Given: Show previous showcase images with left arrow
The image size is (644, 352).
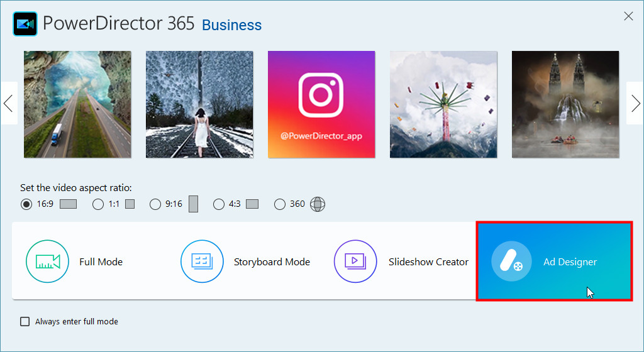Looking at the screenshot, I should coord(9,103).
